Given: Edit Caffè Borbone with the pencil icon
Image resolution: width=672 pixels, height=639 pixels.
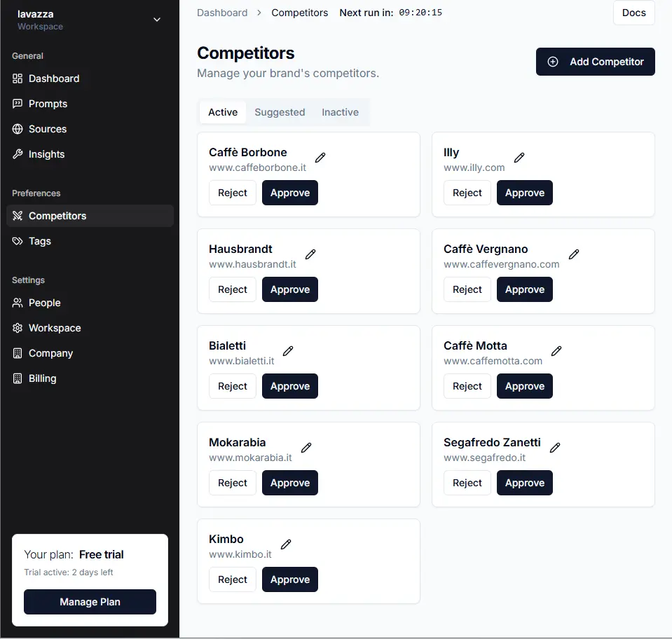Looking at the screenshot, I should [320, 158].
